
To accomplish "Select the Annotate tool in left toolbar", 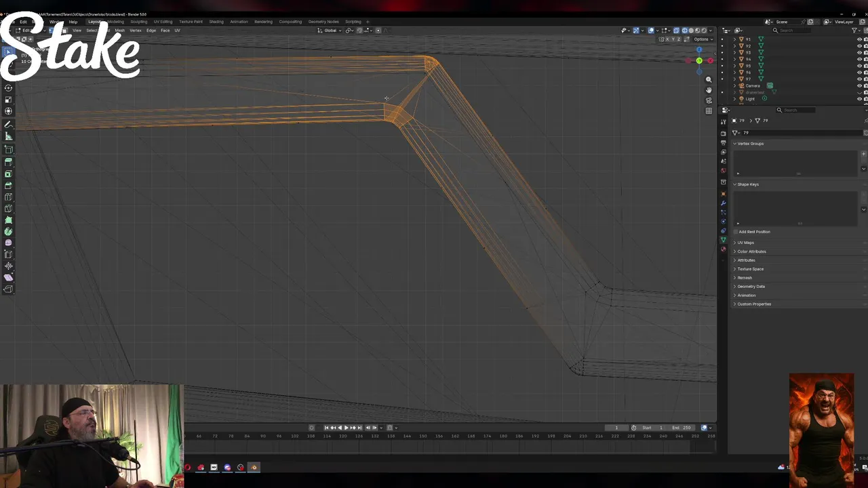I will [8, 125].
